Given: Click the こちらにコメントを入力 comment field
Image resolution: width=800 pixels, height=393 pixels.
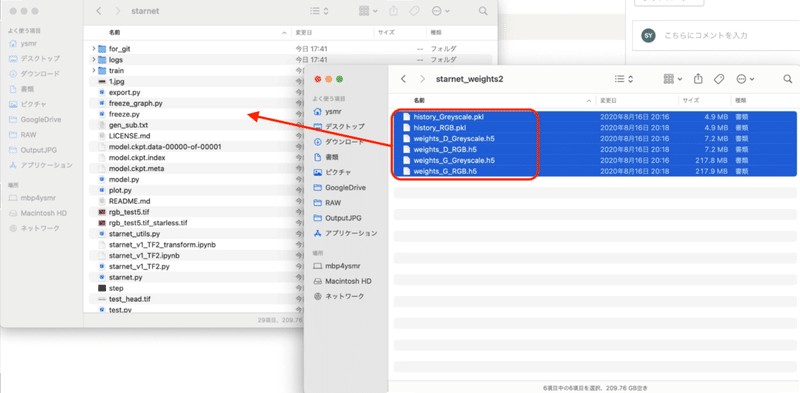Looking at the screenshot, I should coord(716,35).
